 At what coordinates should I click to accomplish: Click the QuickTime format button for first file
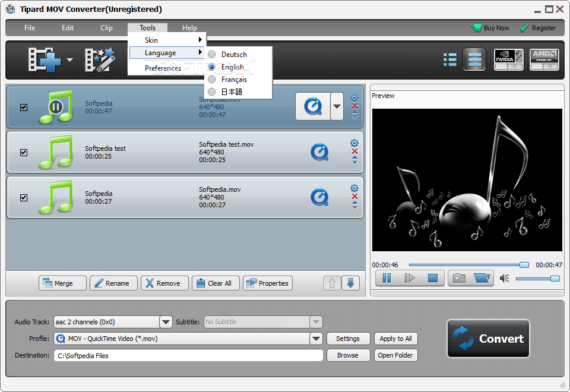click(313, 106)
